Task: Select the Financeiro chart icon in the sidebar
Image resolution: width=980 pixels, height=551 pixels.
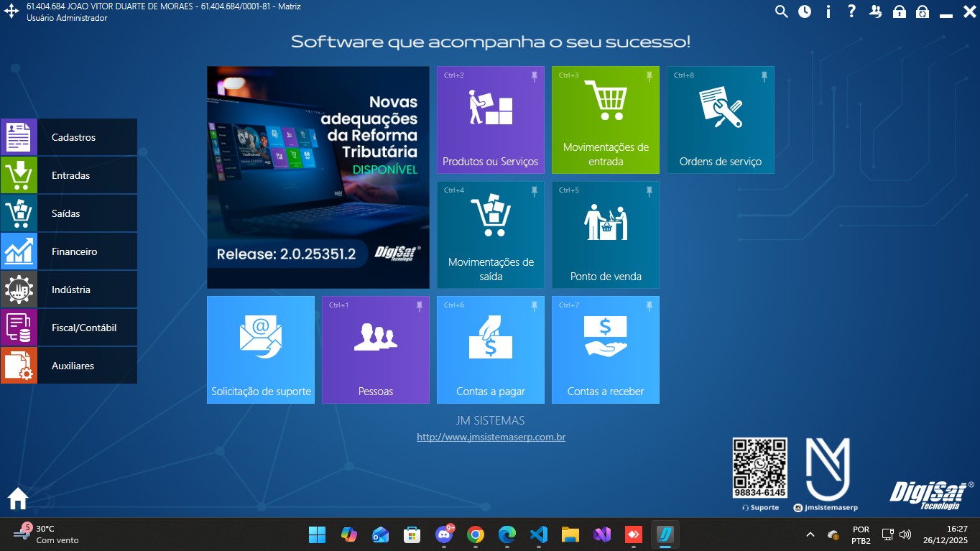Action: pyautogui.click(x=19, y=251)
